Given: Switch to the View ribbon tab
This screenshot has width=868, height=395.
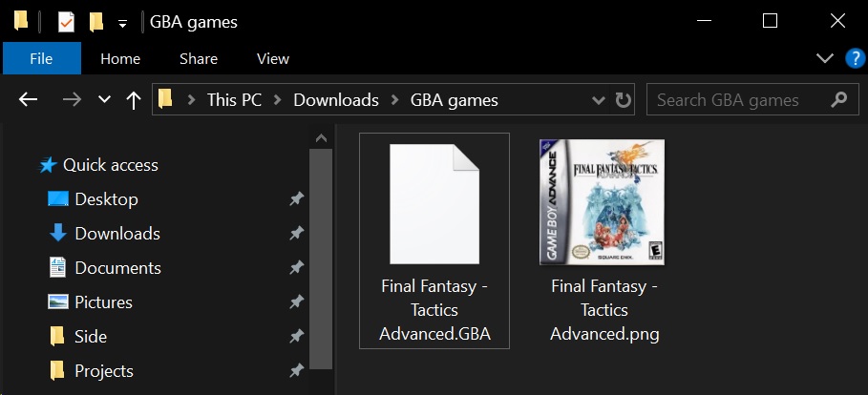Looking at the screenshot, I should pos(273,58).
